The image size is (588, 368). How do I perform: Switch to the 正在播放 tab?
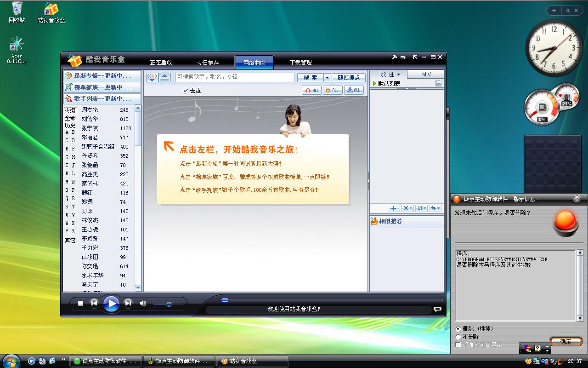[x=161, y=63]
